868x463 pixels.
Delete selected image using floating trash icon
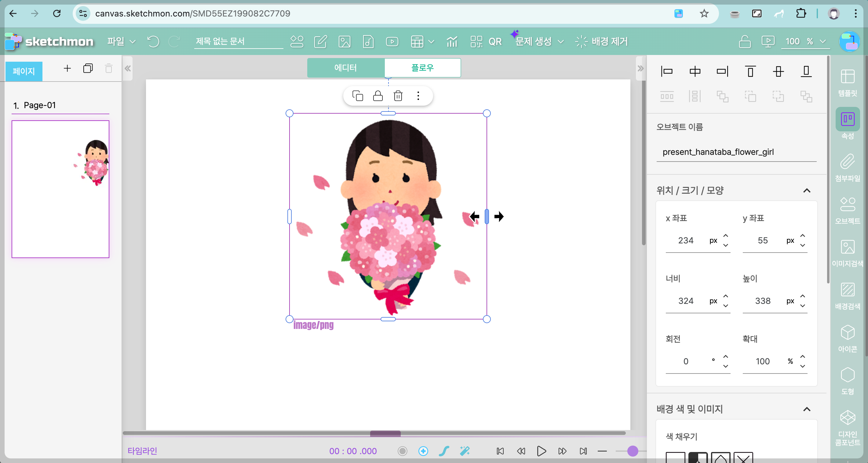coord(398,96)
